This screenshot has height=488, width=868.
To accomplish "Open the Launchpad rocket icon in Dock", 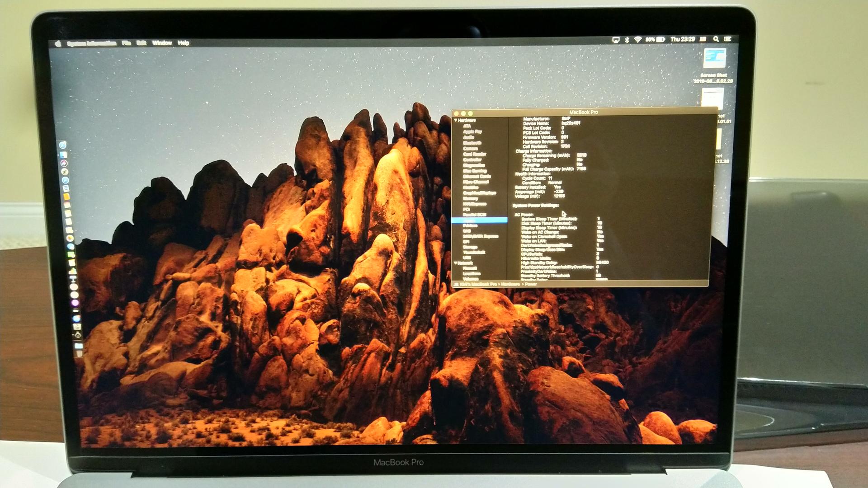I will 65,172.
